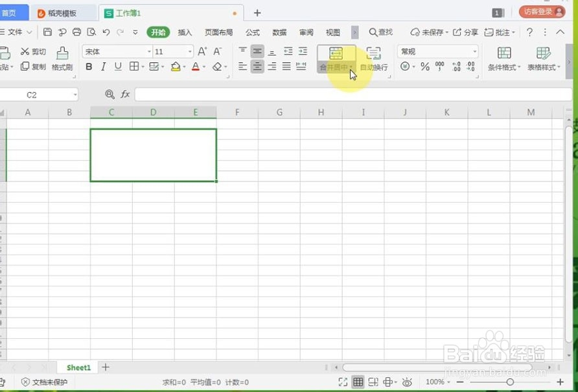This screenshot has height=392, width=578.
Task: Increase decimal places icon
Action: click(x=456, y=67)
